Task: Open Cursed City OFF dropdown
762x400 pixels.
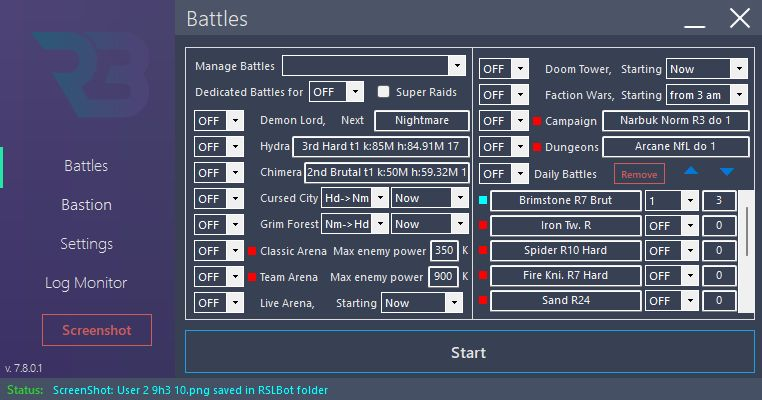Action: (x=219, y=199)
